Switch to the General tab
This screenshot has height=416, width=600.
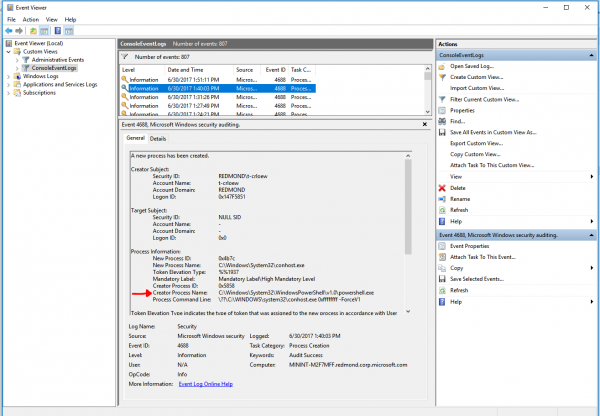coord(135,138)
